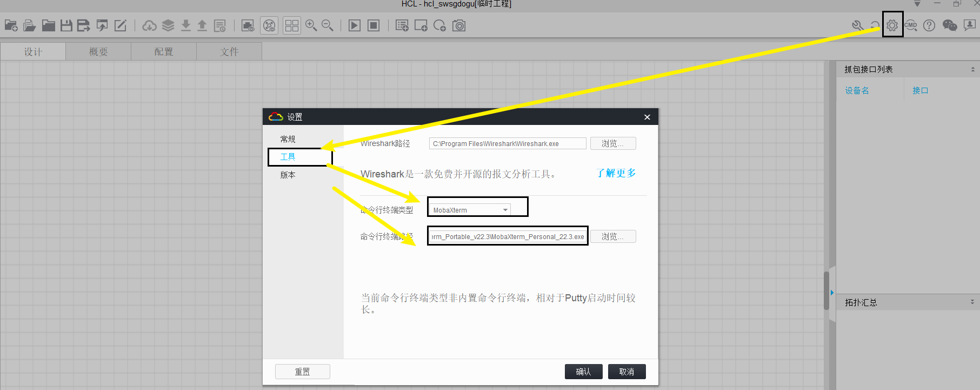Click 浏览 button beside terminal path

613,236
